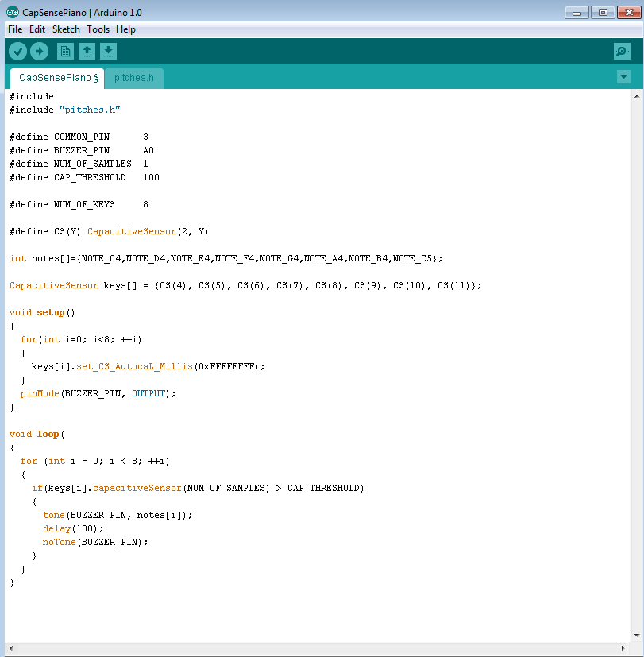
Task: Click the BUZZER_PIN define line
Action: coord(82,150)
